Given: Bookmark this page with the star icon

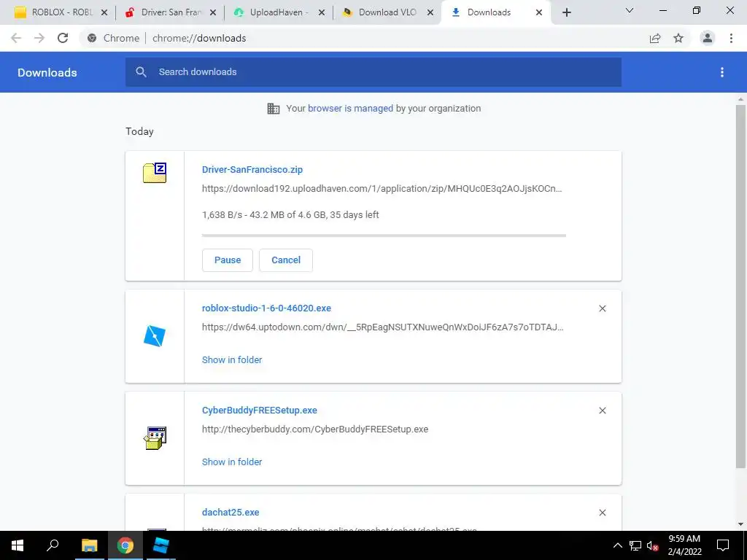Looking at the screenshot, I should (678, 38).
